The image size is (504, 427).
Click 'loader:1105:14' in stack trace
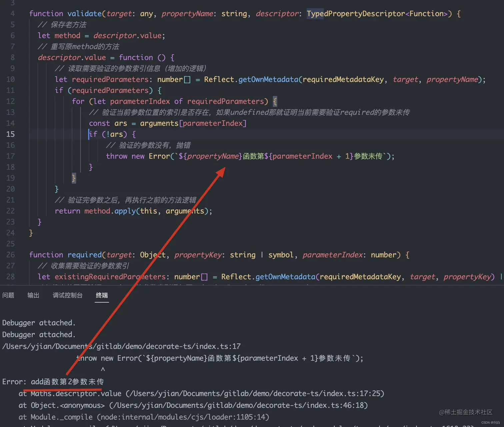pyautogui.click(x=236, y=417)
